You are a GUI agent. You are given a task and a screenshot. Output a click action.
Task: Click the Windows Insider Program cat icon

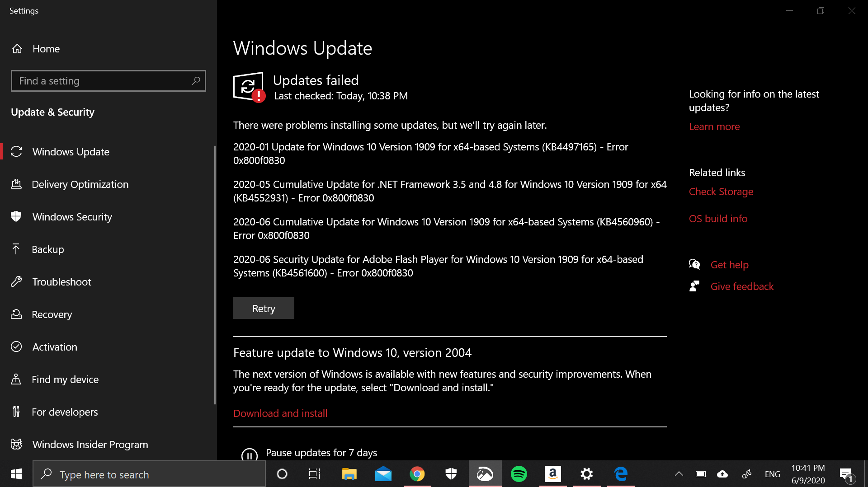click(16, 444)
